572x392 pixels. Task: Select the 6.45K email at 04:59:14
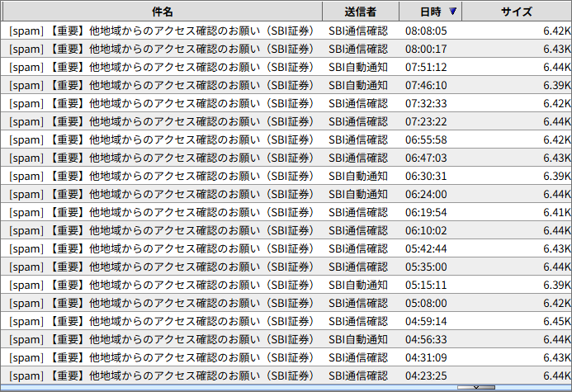[x=286, y=321]
